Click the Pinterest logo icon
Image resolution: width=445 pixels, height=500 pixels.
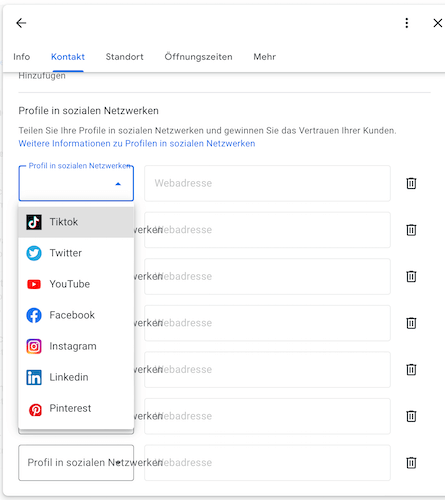pos(35,410)
